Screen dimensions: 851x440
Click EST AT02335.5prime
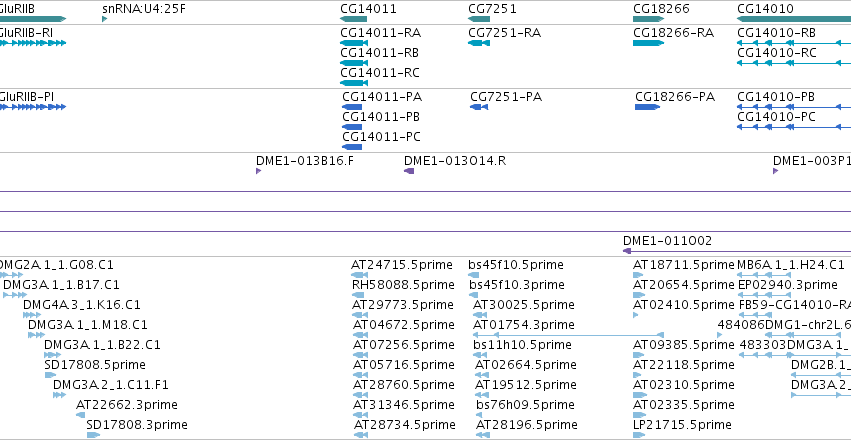639,415
